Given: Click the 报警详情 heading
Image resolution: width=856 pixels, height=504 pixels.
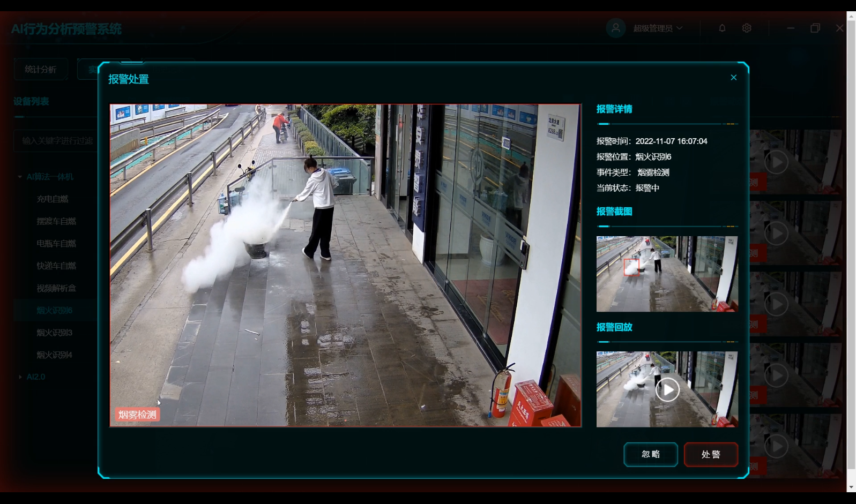Looking at the screenshot, I should pyautogui.click(x=614, y=109).
